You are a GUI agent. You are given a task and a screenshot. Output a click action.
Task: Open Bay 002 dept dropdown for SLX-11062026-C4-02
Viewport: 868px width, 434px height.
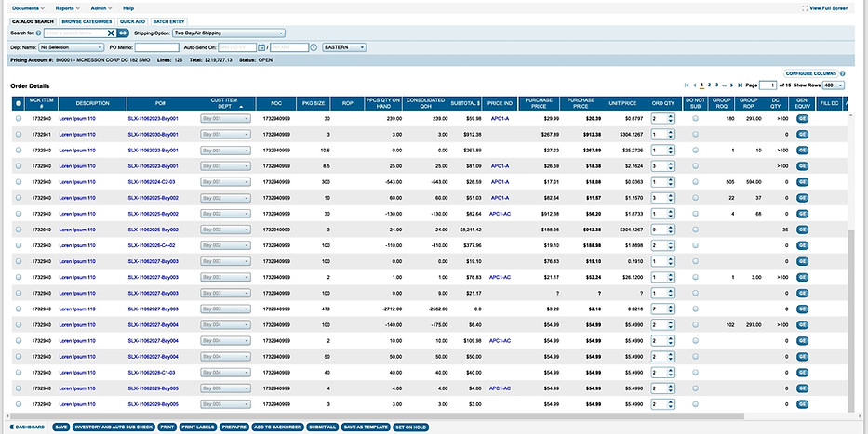point(225,245)
